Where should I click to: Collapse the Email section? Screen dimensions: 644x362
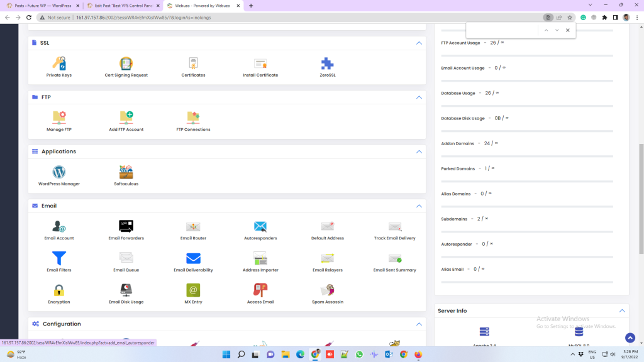419,206
